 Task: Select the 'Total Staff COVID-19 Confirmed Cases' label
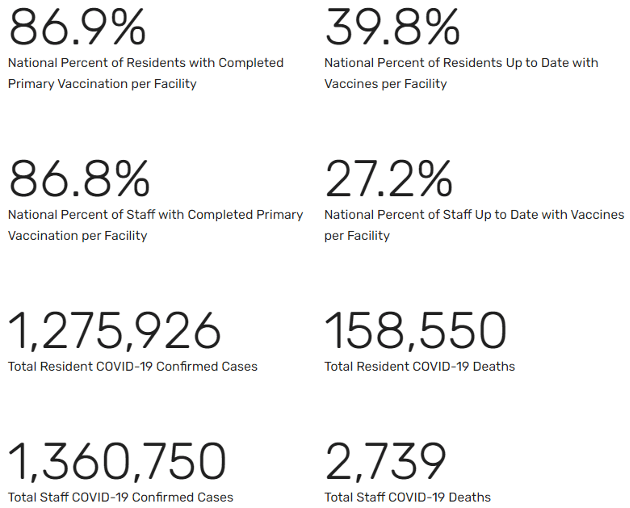[x=121, y=498]
